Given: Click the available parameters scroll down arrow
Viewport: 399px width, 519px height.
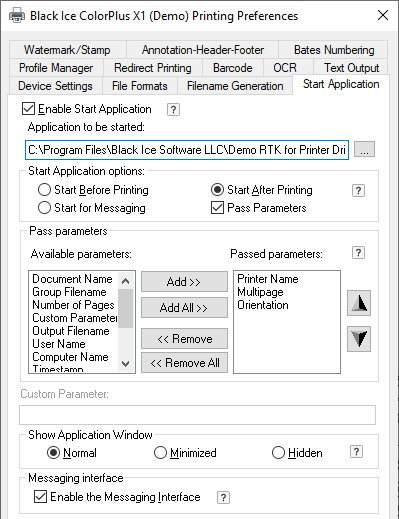Looking at the screenshot, I should tap(125, 363).
